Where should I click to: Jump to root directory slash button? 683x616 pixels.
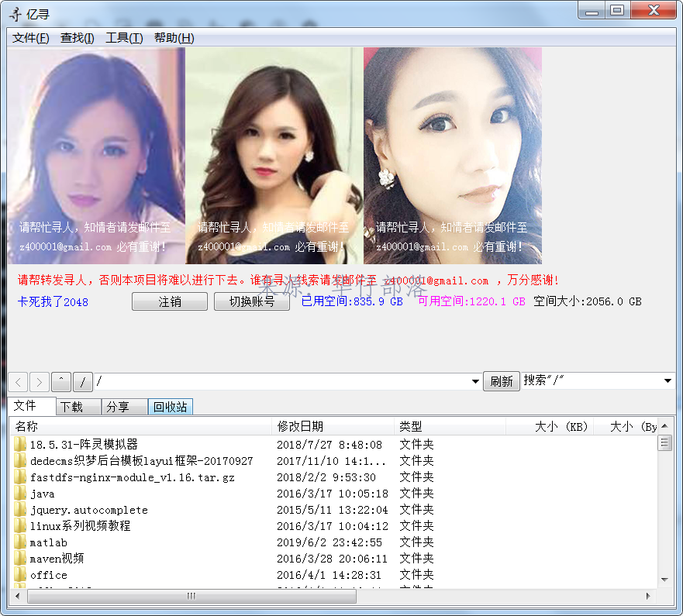pos(83,381)
